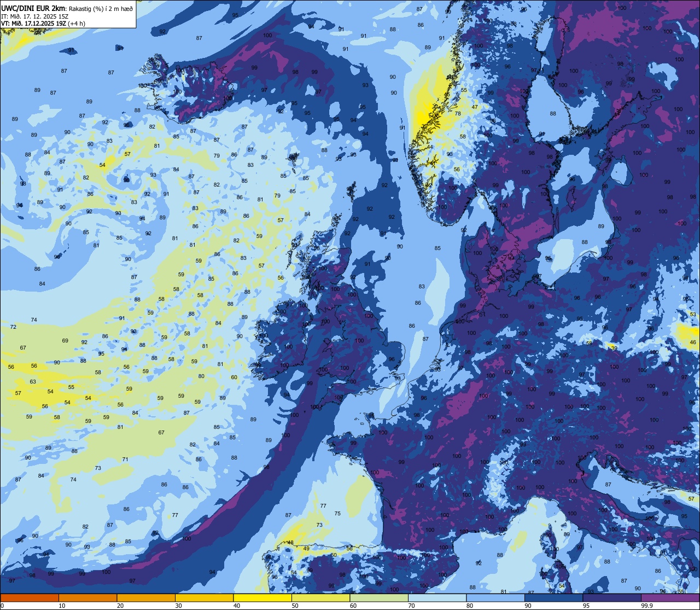Click the humidity value '46' near right edge
The width and height of the screenshot is (700, 610).
[693, 342]
